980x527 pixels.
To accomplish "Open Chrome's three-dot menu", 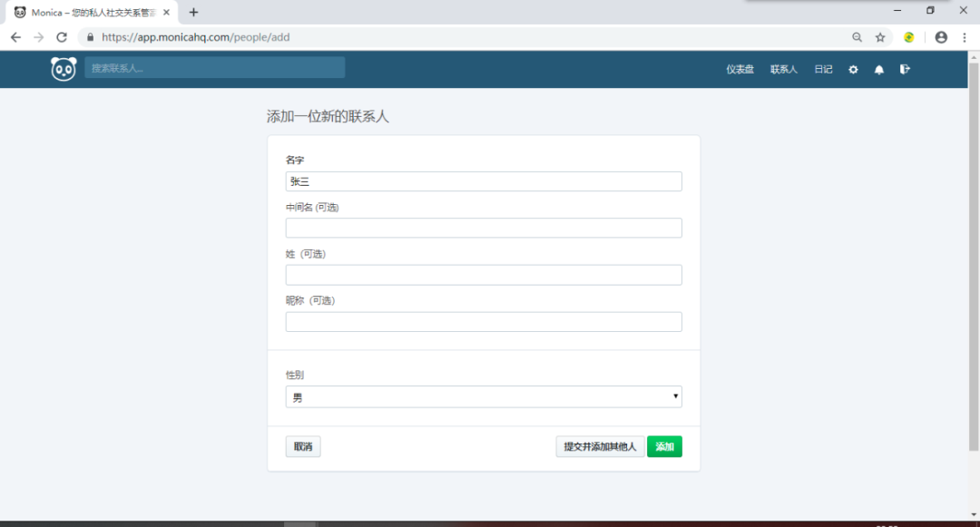I will click(965, 37).
